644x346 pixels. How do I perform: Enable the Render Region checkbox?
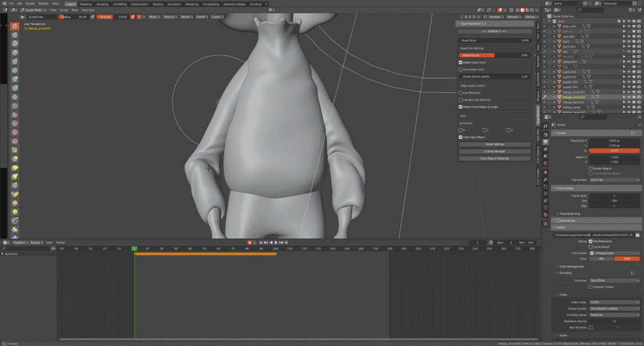click(x=591, y=168)
